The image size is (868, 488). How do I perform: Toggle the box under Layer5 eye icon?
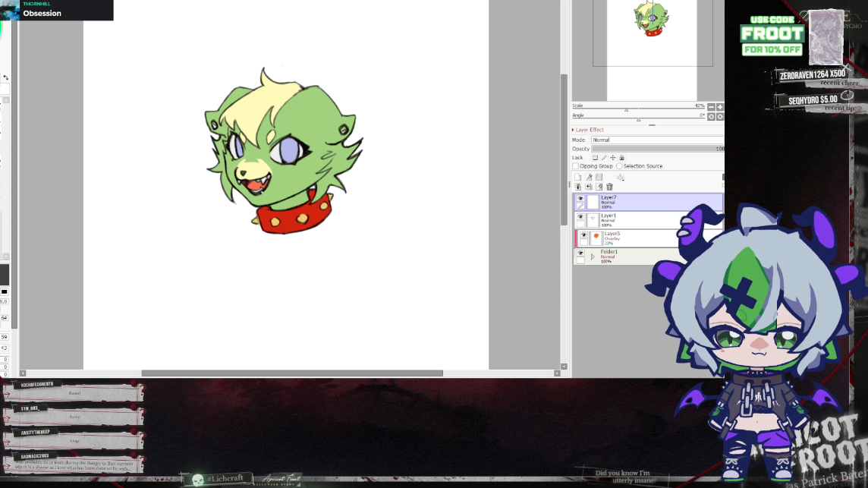(x=583, y=243)
